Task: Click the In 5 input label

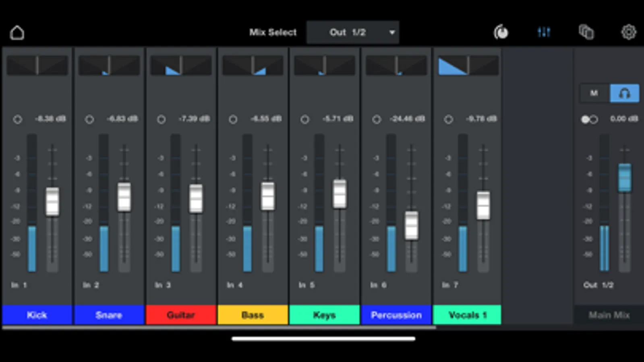Action: [x=306, y=285]
